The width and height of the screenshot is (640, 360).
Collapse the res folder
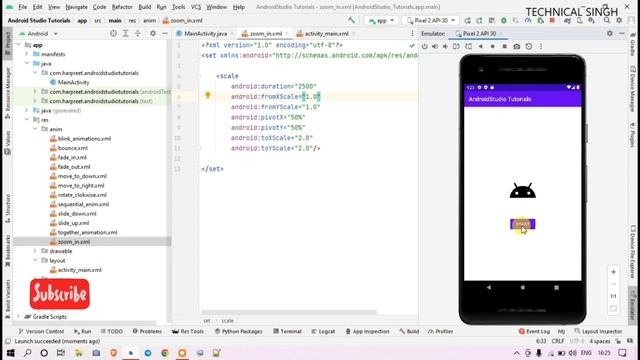coord(27,120)
